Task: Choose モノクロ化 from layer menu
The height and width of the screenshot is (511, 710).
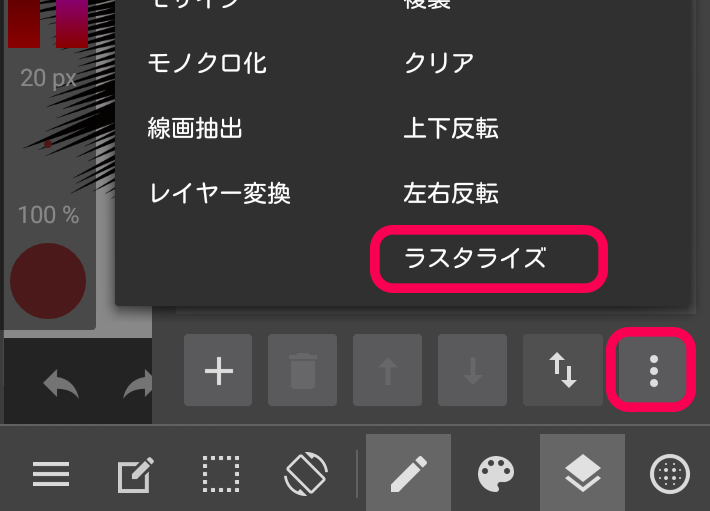Action: click(207, 63)
